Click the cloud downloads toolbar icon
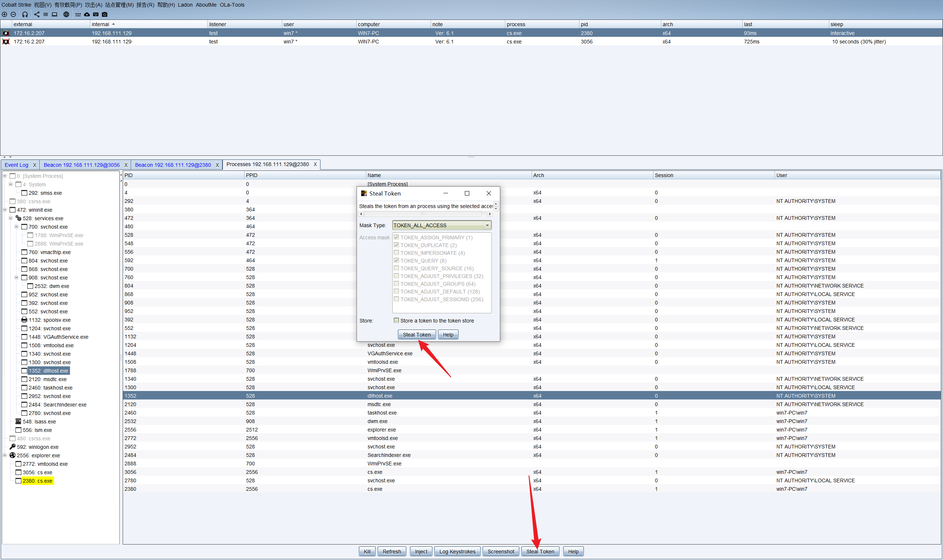Viewport: 943px width, 560px height. pos(87,14)
